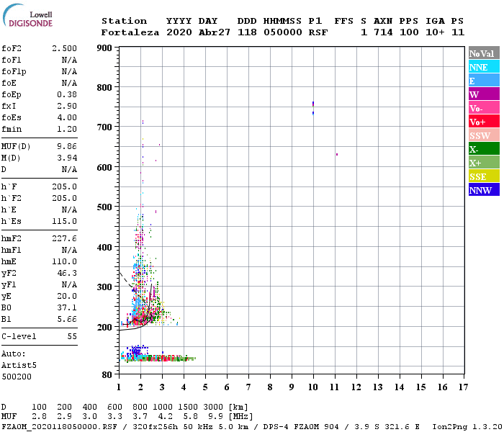Click the hmE value 110.0
This screenshot has height=432, width=504.
point(64,261)
